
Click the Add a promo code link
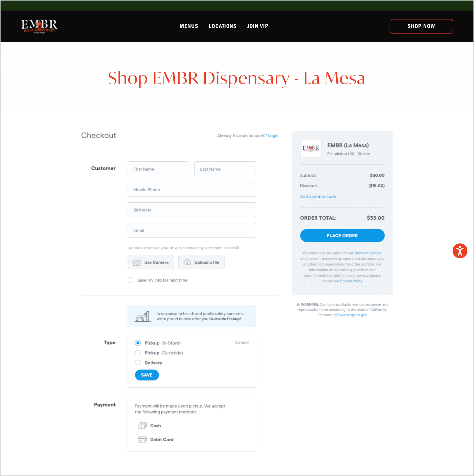(x=318, y=197)
